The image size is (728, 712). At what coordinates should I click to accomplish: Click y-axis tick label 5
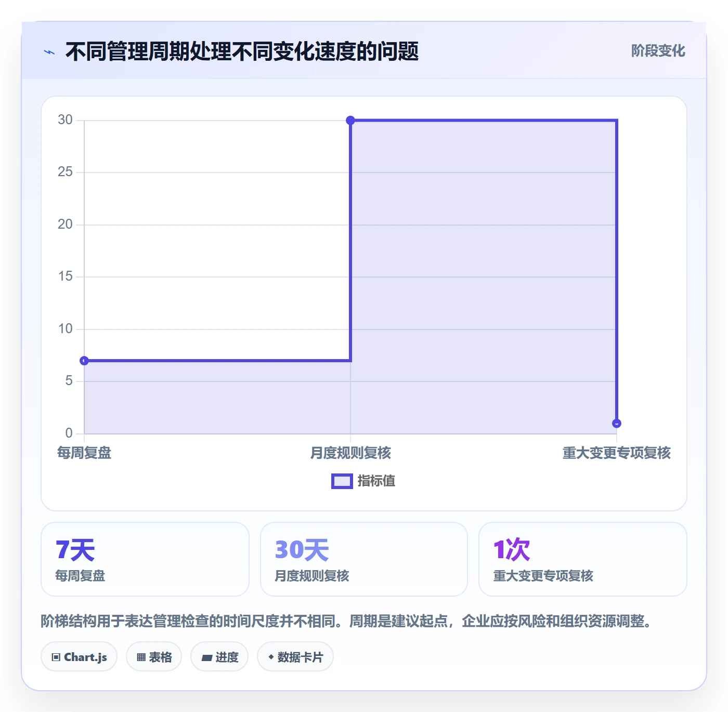coord(69,381)
